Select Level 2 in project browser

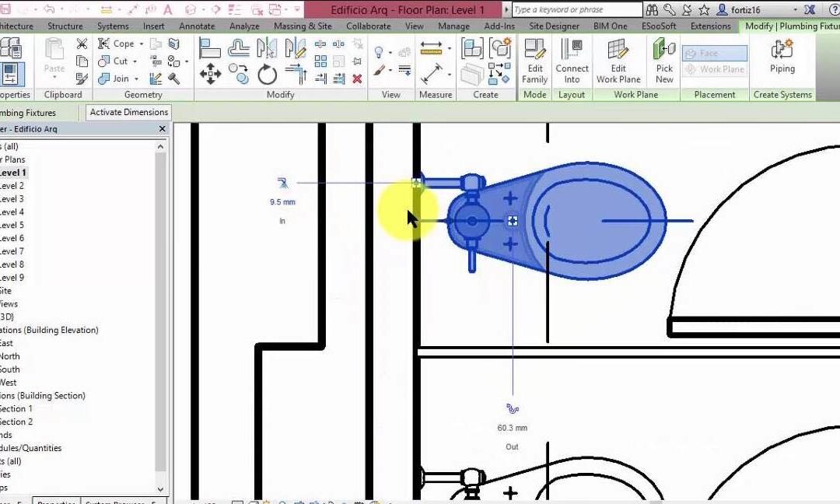tap(12, 186)
